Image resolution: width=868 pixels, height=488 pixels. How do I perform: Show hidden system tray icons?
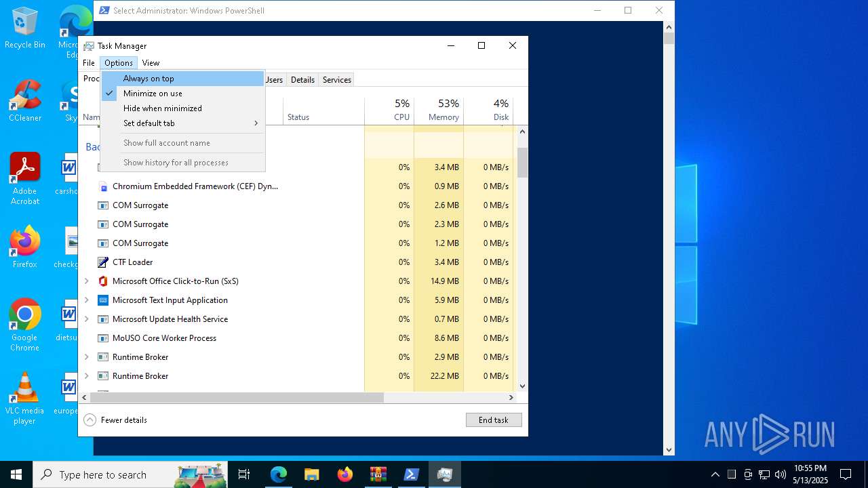[x=715, y=474]
